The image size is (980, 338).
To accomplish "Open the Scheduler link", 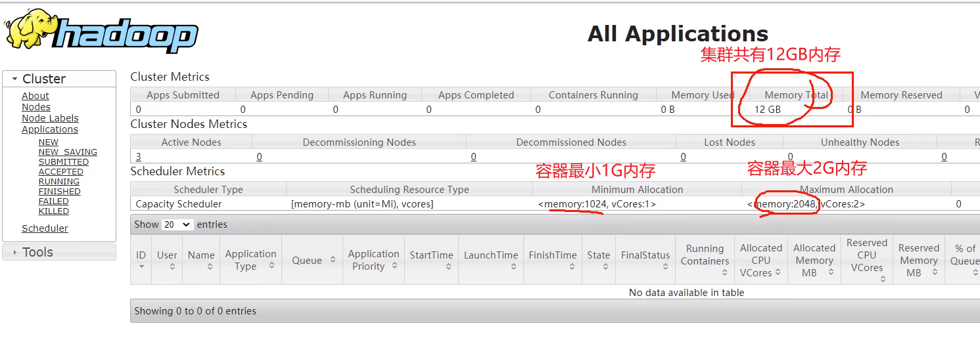I will click(x=45, y=228).
